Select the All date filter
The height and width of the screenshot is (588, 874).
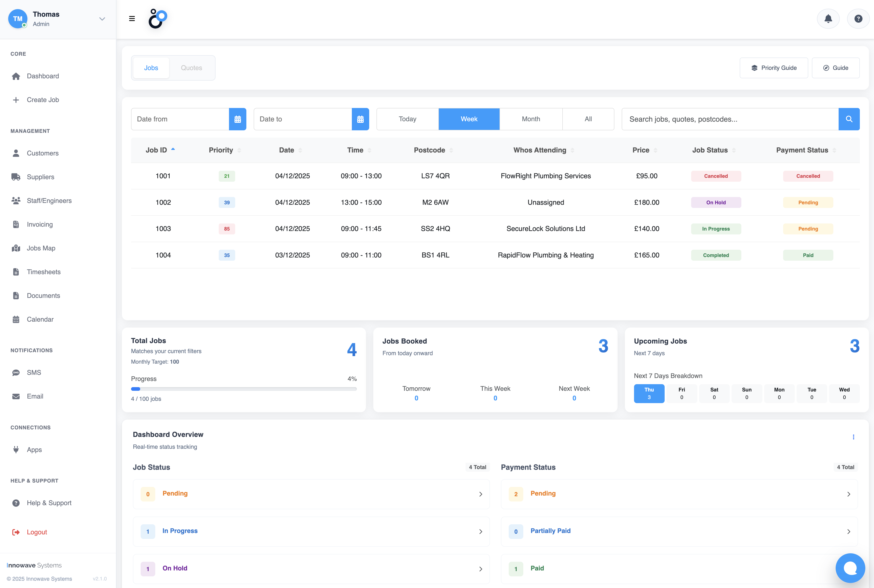pyautogui.click(x=588, y=119)
